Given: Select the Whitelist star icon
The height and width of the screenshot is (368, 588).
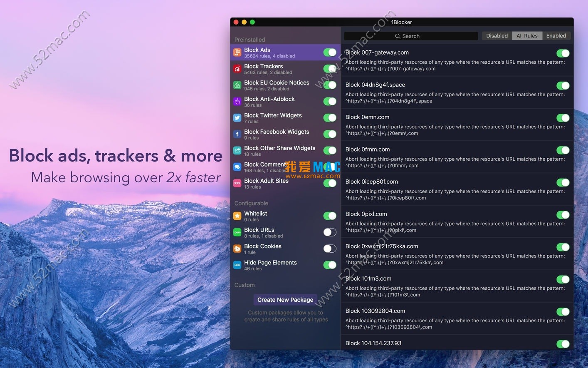Looking at the screenshot, I should click(x=237, y=216).
